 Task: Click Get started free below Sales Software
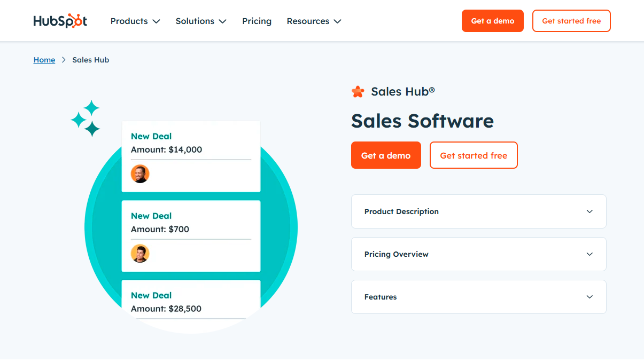click(x=474, y=155)
